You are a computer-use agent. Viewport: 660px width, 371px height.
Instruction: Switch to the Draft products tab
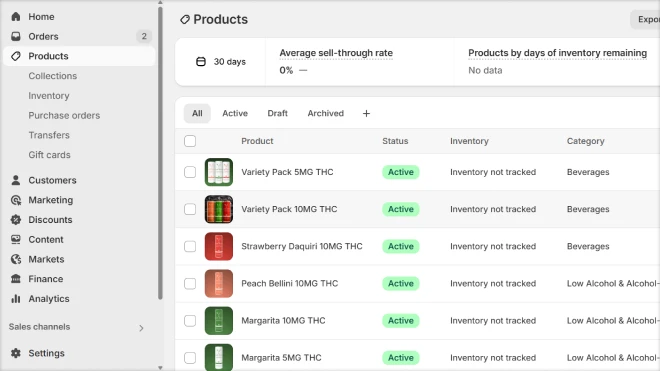point(277,113)
